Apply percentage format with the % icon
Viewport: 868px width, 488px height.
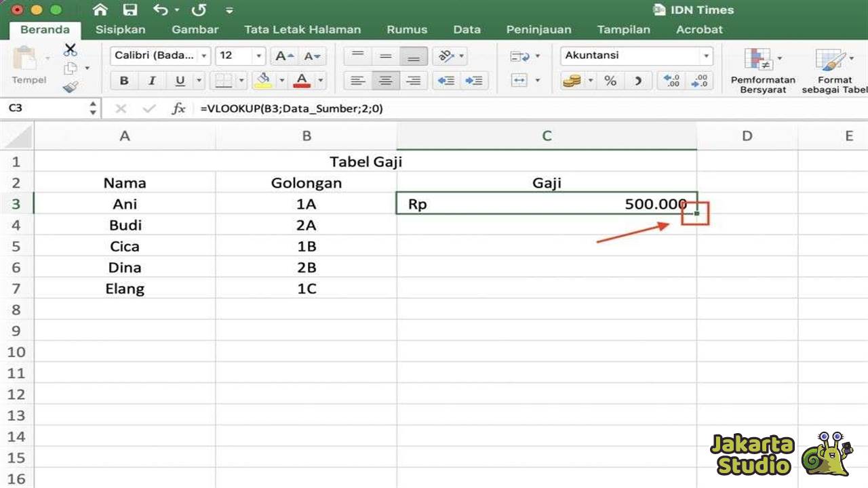click(609, 81)
